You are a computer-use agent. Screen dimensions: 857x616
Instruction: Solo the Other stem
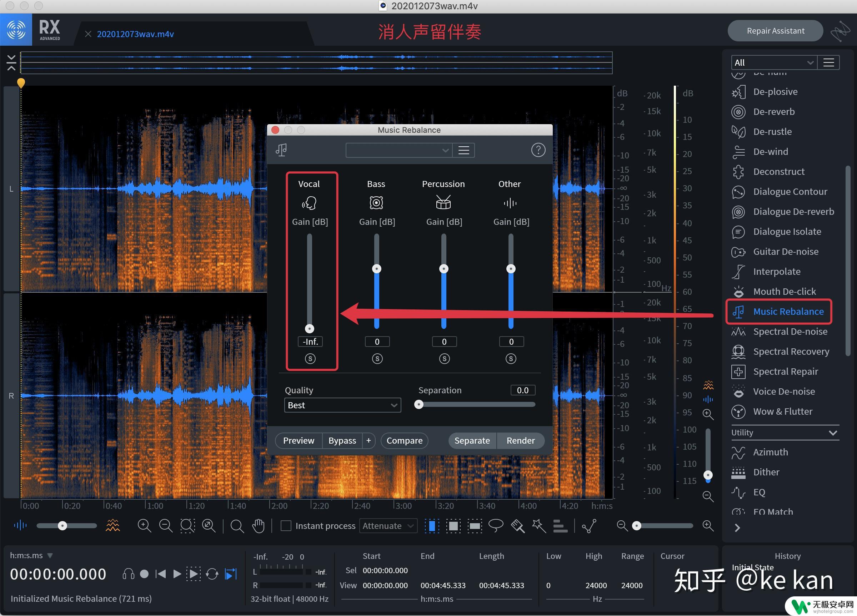511,359
